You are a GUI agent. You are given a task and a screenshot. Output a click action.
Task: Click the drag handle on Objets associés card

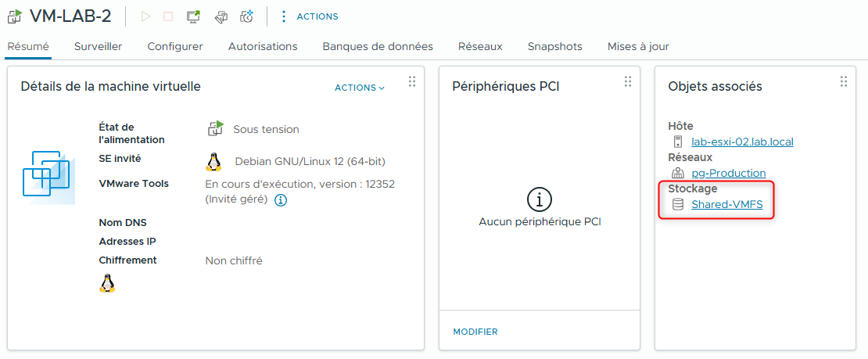(x=844, y=81)
